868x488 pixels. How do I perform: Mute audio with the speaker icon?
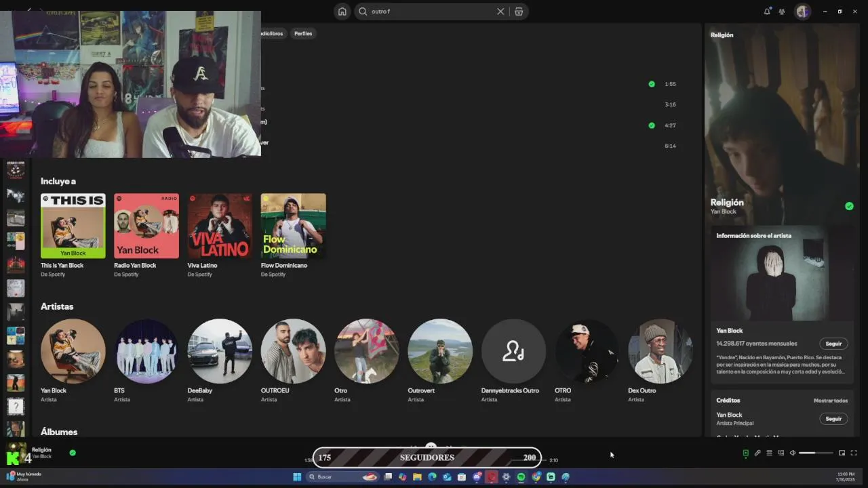click(x=793, y=453)
